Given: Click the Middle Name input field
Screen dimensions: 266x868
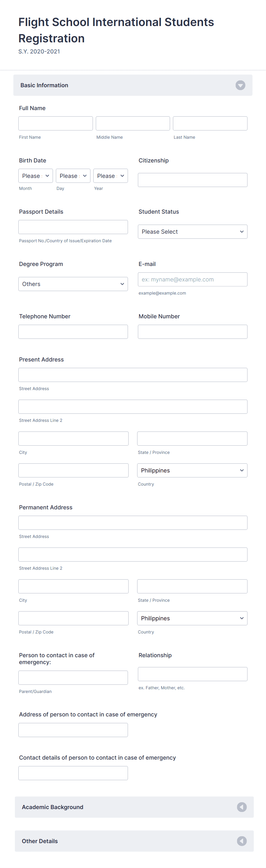Looking at the screenshot, I should point(132,123).
